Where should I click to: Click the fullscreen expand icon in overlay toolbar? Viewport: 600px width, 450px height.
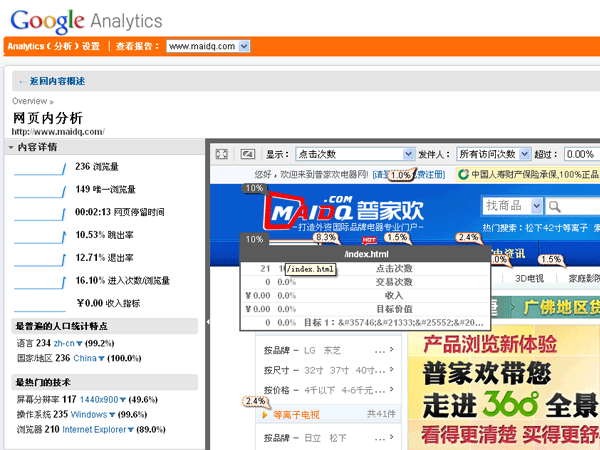(x=222, y=154)
